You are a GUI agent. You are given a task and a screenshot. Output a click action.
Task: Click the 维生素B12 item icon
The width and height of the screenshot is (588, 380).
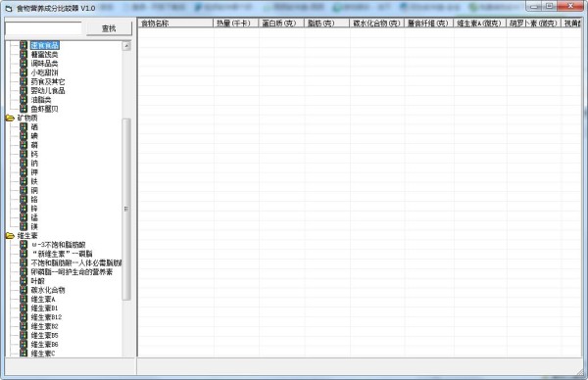click(24, 317)
